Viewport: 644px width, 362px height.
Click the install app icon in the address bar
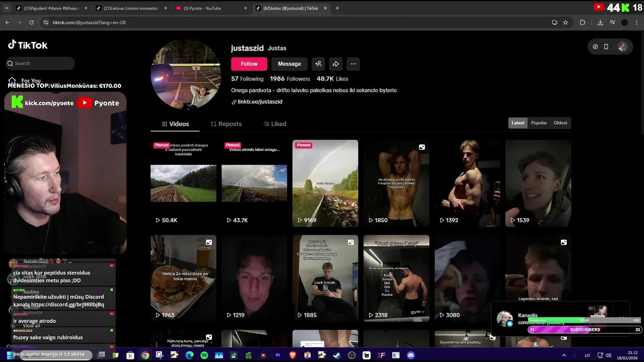coord(554,22)
